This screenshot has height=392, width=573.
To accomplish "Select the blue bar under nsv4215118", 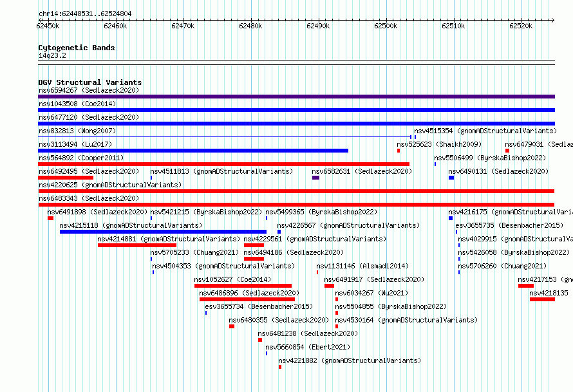I will click(x=163, y=232).
